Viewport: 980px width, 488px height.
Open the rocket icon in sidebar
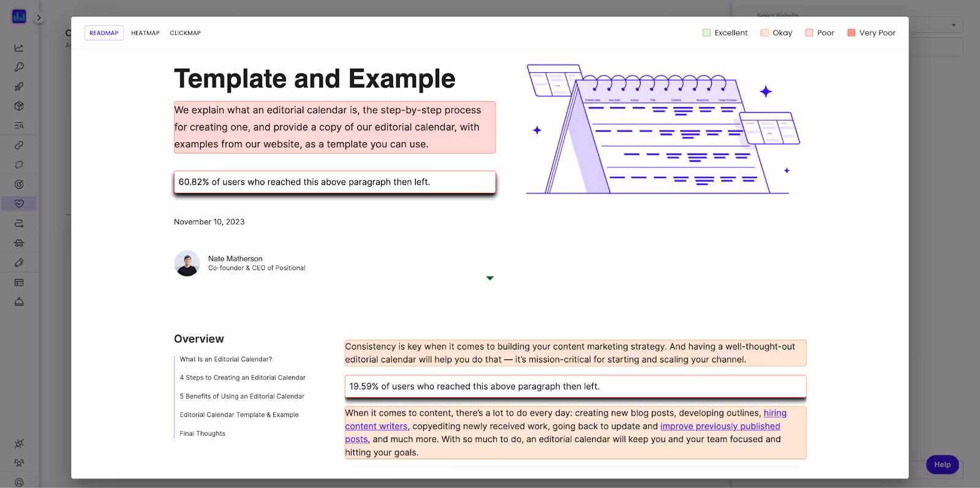coord(19,87)
